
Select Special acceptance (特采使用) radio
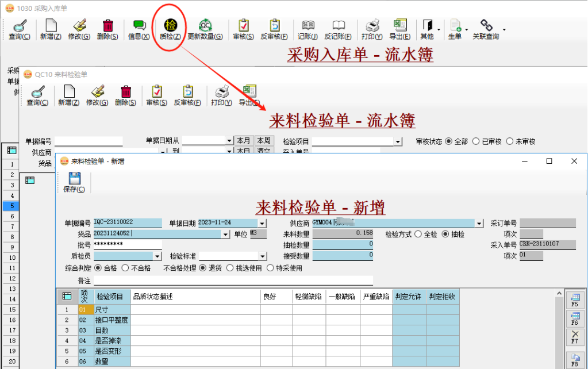270,268
